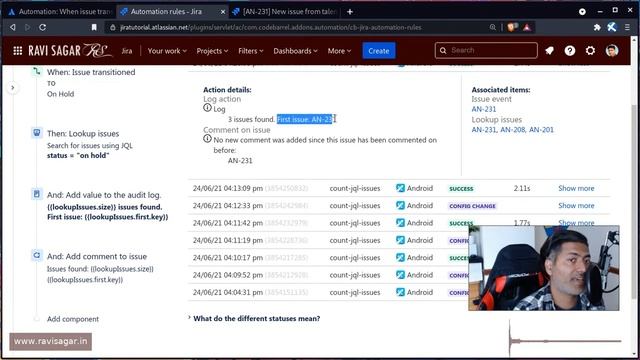Click Add component in rule chain
The image size is (640, 360).
coord(73,319)
